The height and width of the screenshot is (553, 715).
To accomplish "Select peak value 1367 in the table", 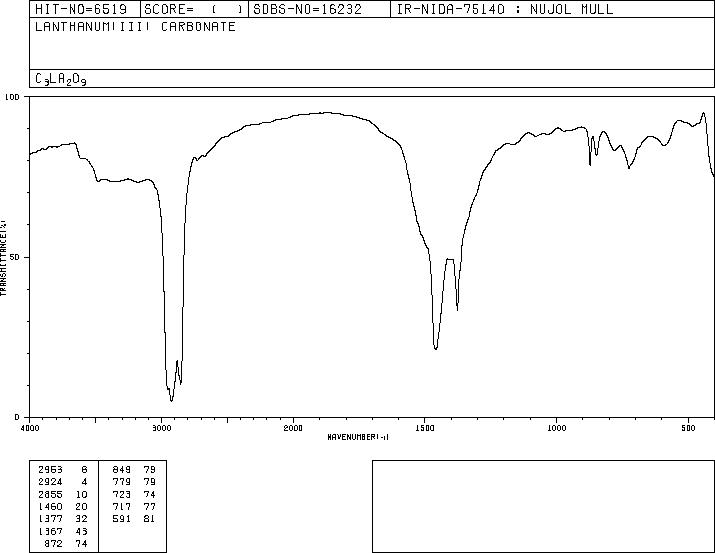I will (51, 531).
